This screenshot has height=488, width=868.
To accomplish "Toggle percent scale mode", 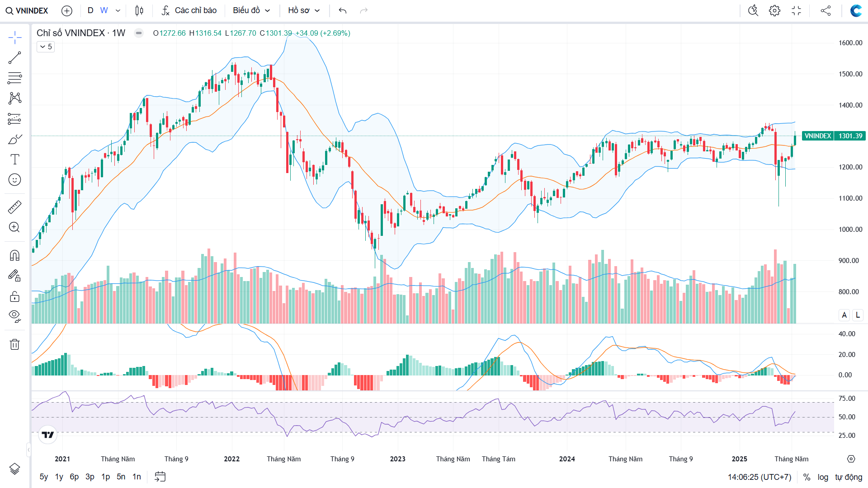I will tap(807, 477).
